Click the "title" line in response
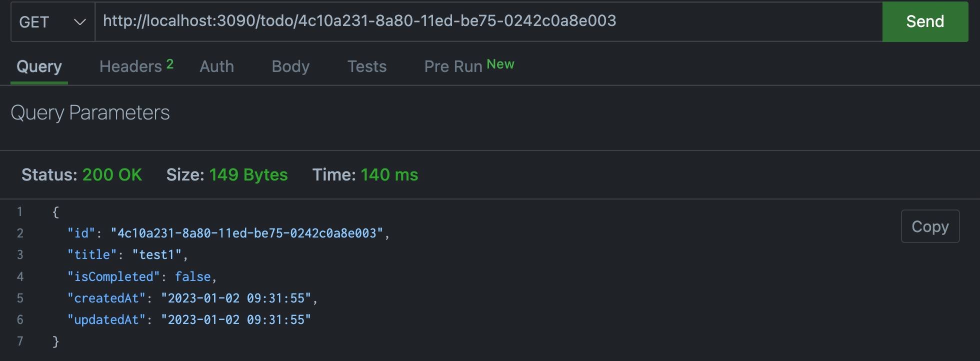 click(127, 254)
